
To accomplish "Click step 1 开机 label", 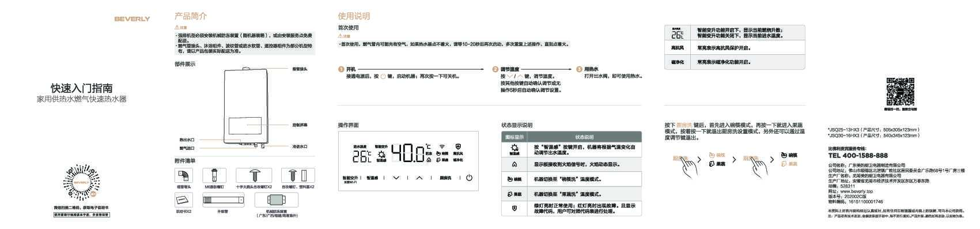I will pyautogui.click(x=351, y=69).
